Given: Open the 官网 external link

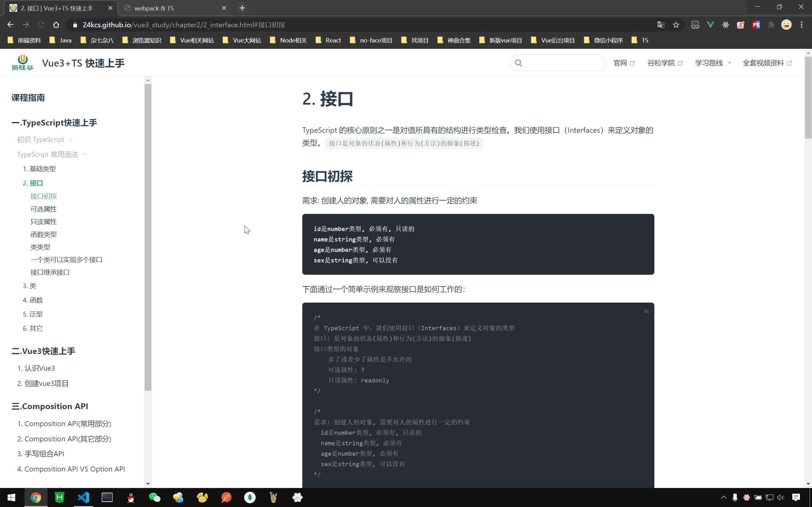Looking at the screenshot, I should (x=620, y=63).
